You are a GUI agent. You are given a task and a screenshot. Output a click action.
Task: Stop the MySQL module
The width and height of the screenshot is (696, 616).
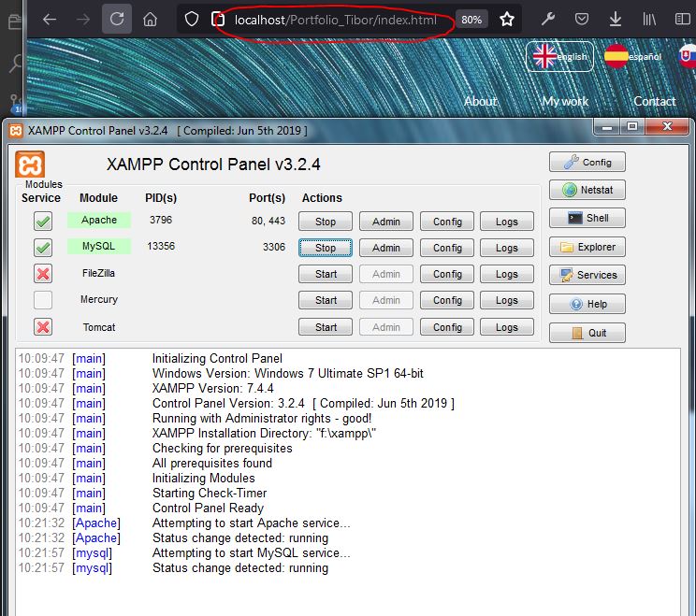326,248
